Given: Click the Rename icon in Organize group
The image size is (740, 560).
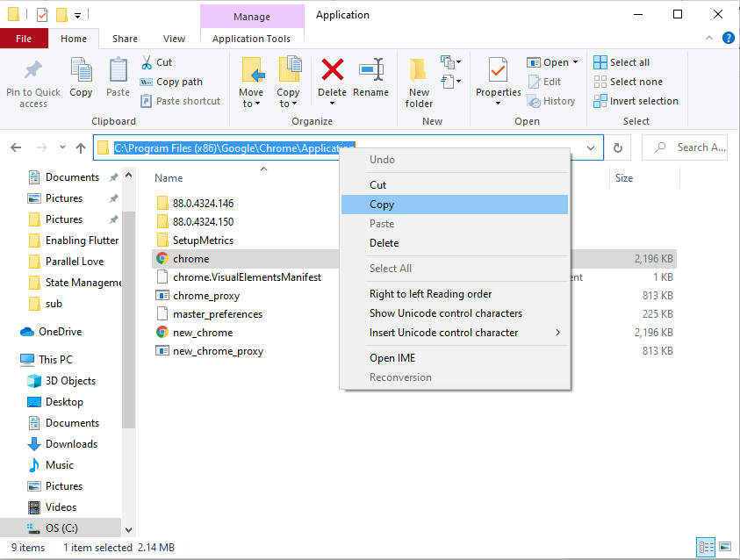Looking at the screenshot, I should (370, 70).
